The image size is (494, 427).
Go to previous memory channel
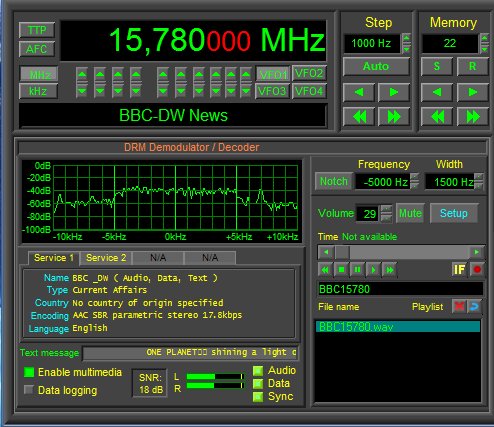pyautogui.click(x=437, y=92)
